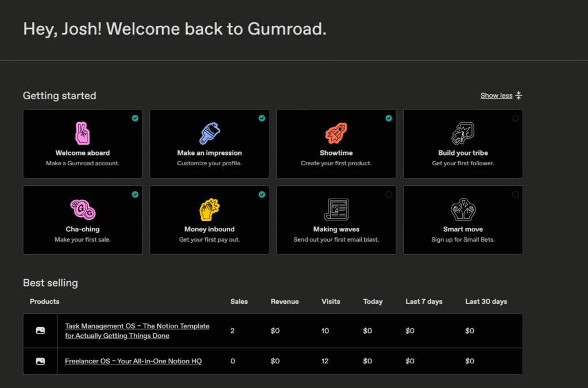Click the clapping hands Money inbound icon
The height and width of the screenshot is (388, 588).
tap(209, 209)
